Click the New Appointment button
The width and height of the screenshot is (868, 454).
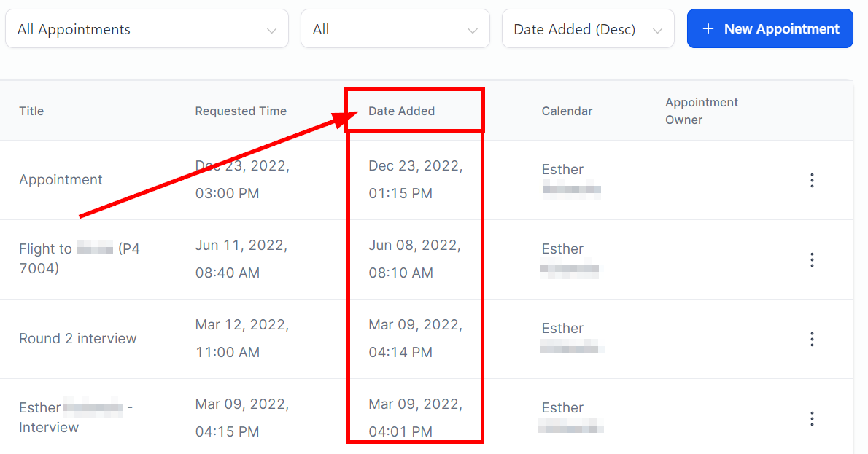(770, 28)
